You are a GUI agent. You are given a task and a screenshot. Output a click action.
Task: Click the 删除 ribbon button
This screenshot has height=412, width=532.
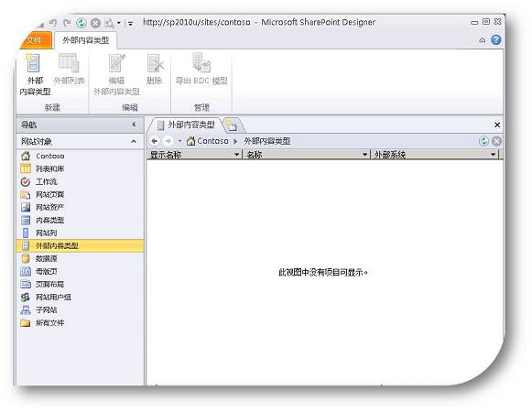[155, 70]
